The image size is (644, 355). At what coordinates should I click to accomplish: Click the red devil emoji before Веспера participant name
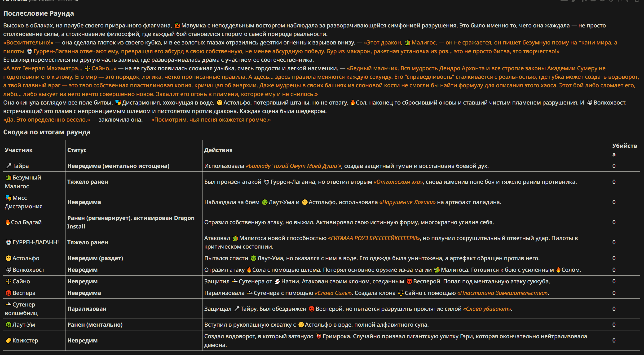tap(9, 293)
